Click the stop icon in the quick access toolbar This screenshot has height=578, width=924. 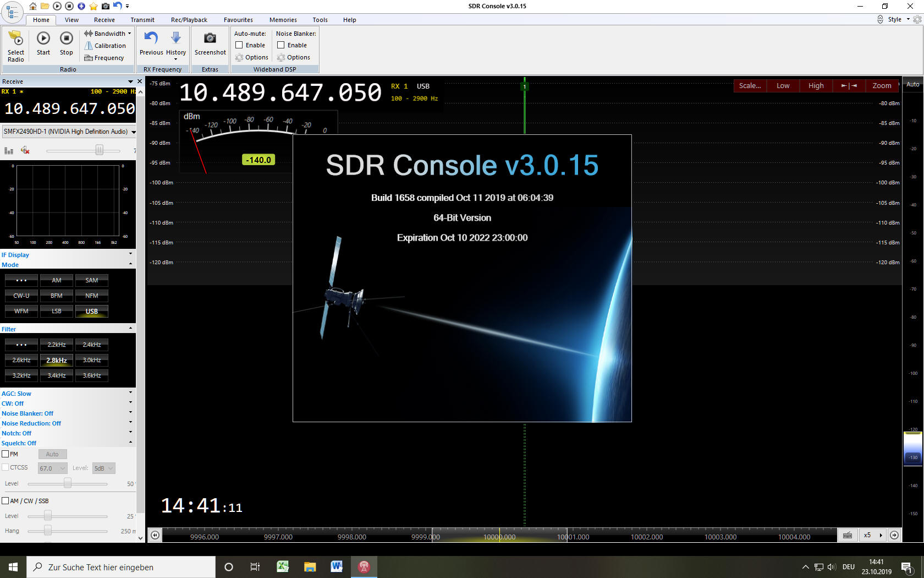pos(69,6)
